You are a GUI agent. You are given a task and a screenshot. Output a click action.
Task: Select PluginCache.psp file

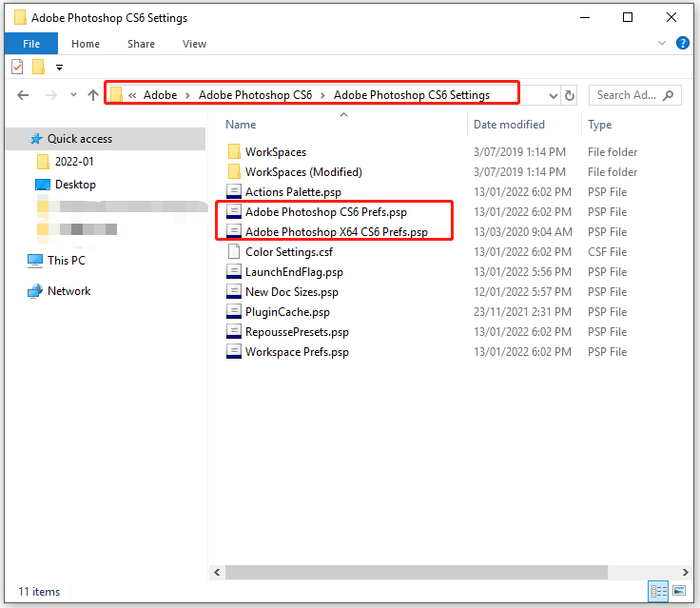(287, 312)
